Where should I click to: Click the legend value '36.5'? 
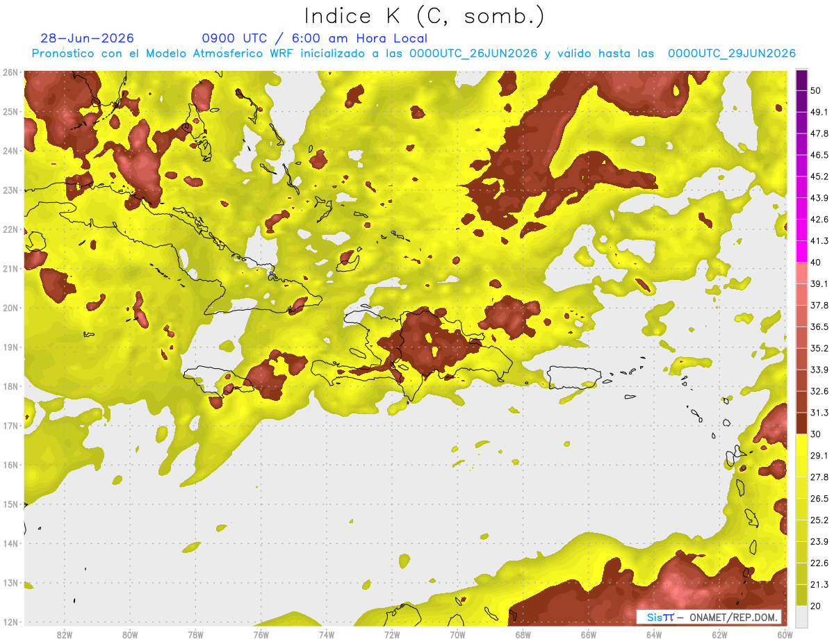pyautogui.click(x=819, y=327)
